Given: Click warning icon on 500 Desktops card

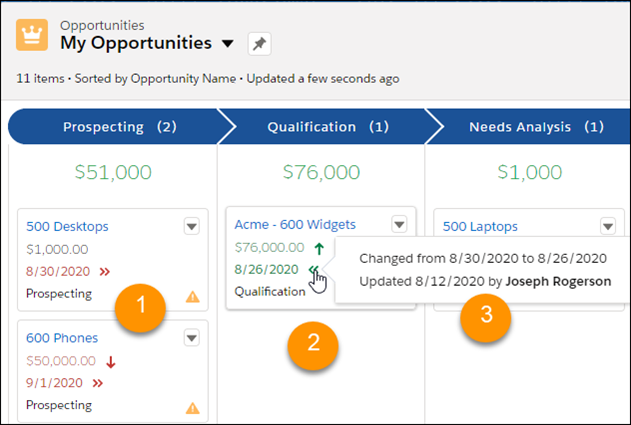Looking at the screenshot, I should 193,295.
